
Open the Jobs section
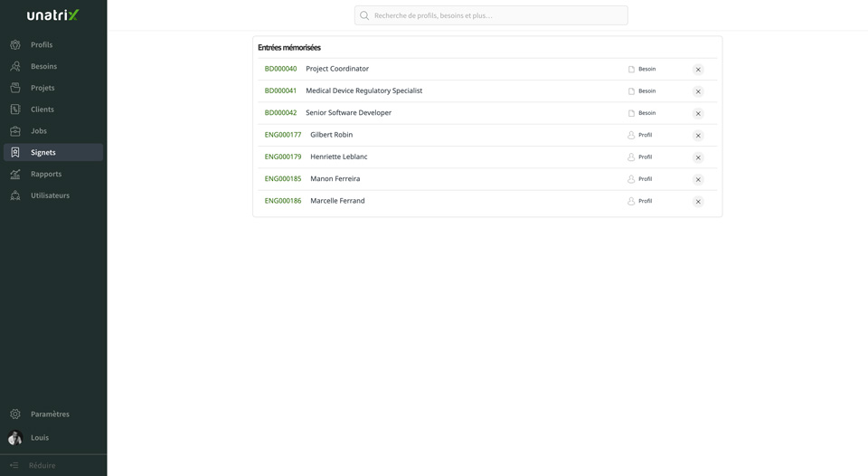(x=39, y=131)
